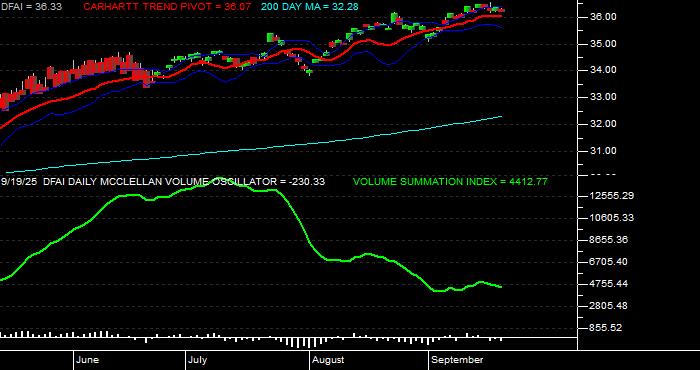The height and width of the screenshot is (370, 700).
Task: Select the VOLUME SUMMATION INDEX = 4412.77 label
Action: [x=450, y=182]
